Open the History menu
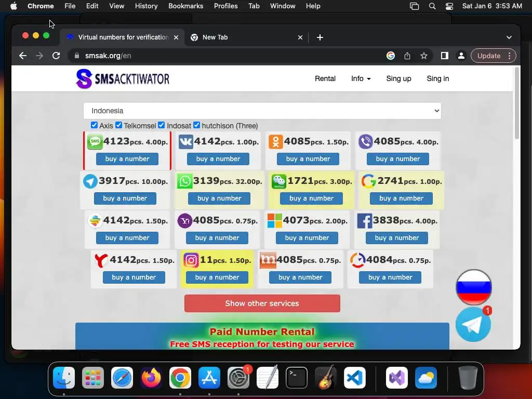This screenshot has height=399, width=532. (146, 6)
